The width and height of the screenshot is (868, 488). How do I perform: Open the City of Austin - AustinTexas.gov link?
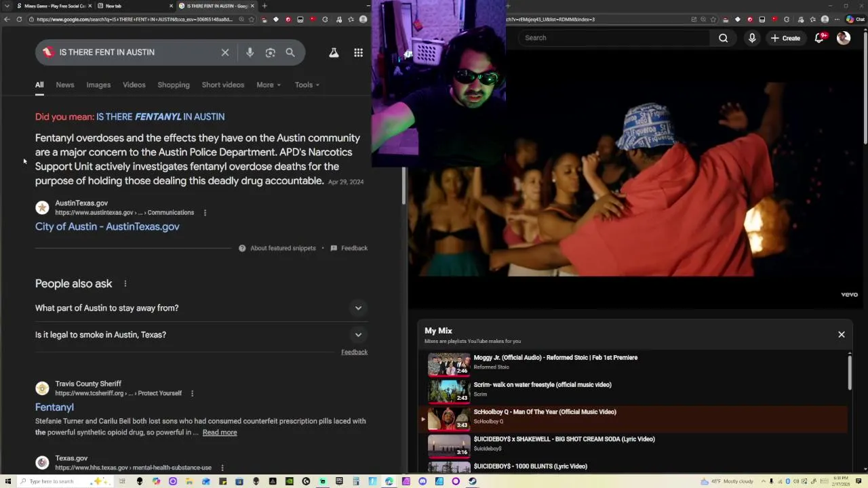pyautogui.click(x=107, y=226)
